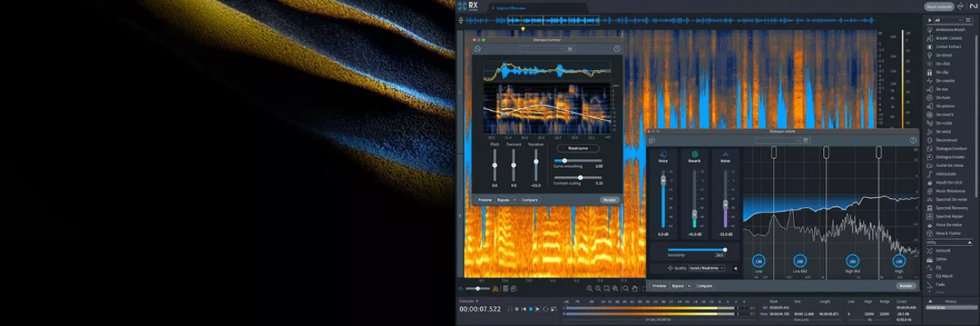Select Dialogue Contour in the module list
Screen dimensions: 980x326
tap(951, 148)
